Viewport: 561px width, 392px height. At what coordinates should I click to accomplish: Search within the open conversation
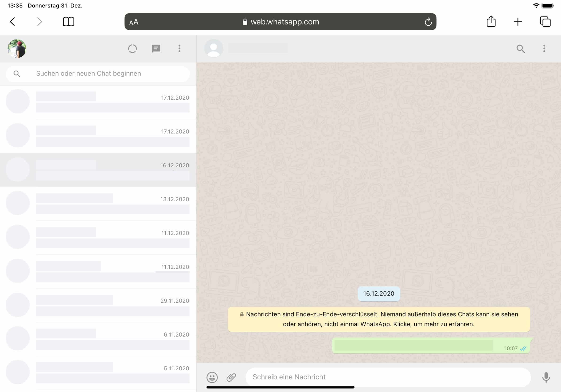(520, 49)
